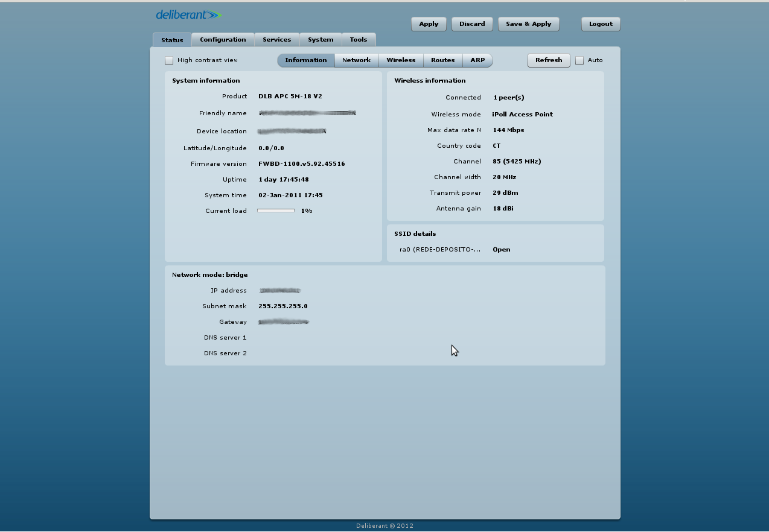Image resolution: width=769 pixels, height=532 pixels.
Task: Select the Information sub-tab
Action: tap(306, 60)
